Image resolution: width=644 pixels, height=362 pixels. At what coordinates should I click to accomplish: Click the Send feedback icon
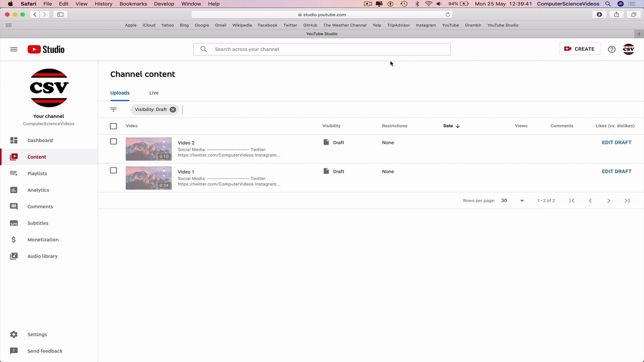click(14, 351)
